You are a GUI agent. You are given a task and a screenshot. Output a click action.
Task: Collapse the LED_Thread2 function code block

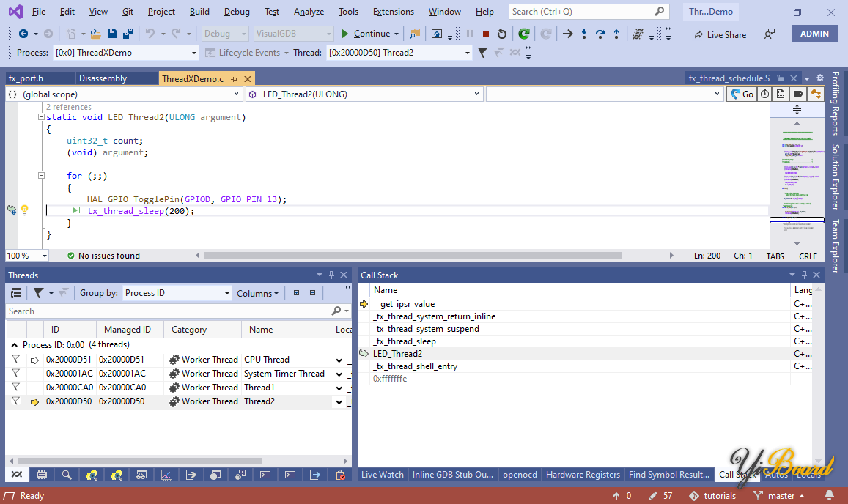tap(41, 116)
